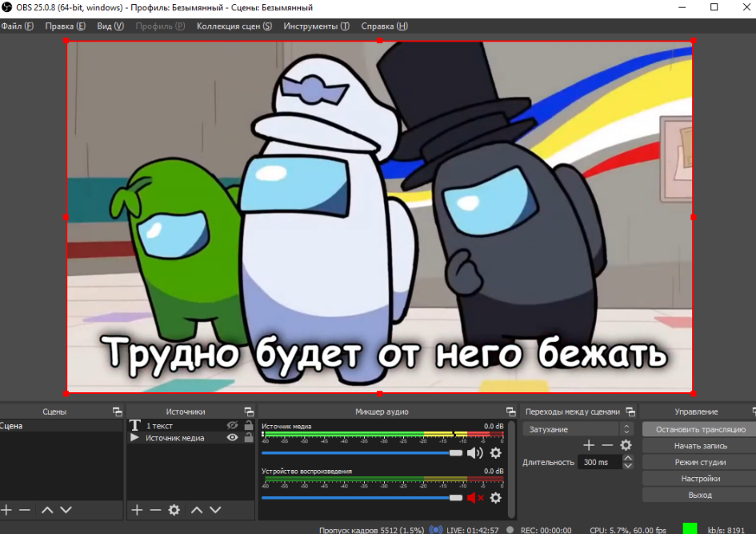The width and height of the screenshot is (756, 534).
Task: Open transition properties gear icon
Action: click(626, 445)
